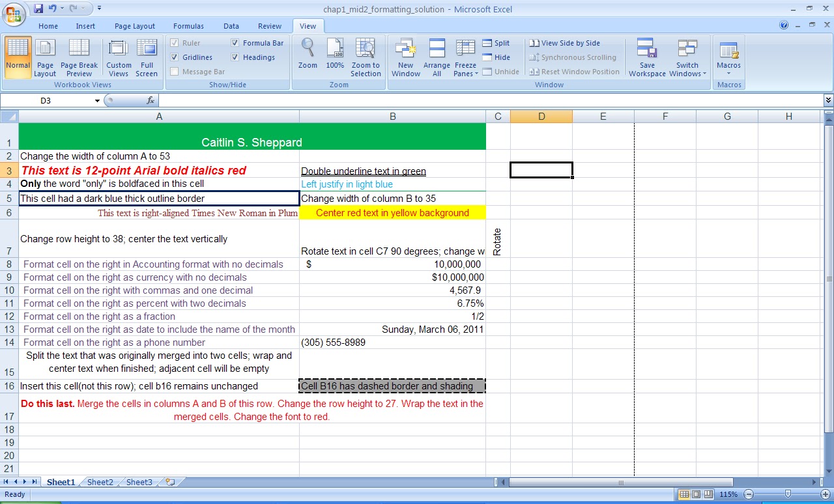Open Customize Quick Access Toolbar dropdown
The height and width of the screenshot is (504, 834).
point(100,8)
